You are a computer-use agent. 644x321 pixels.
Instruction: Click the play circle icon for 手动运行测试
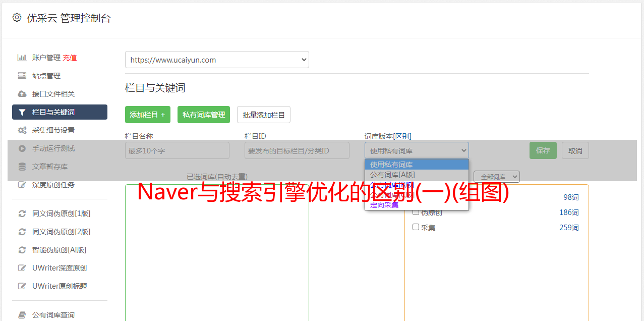coord(22,148)
